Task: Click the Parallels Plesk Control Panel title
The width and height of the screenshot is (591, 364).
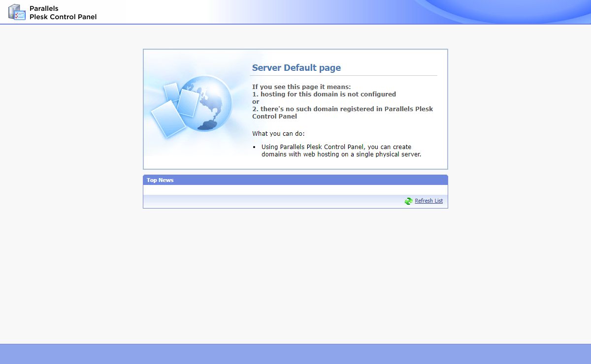Action: [x=63, y=13]
